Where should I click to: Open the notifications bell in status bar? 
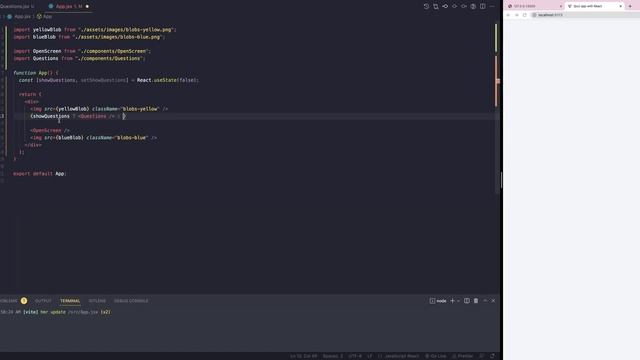pos(492,356)
